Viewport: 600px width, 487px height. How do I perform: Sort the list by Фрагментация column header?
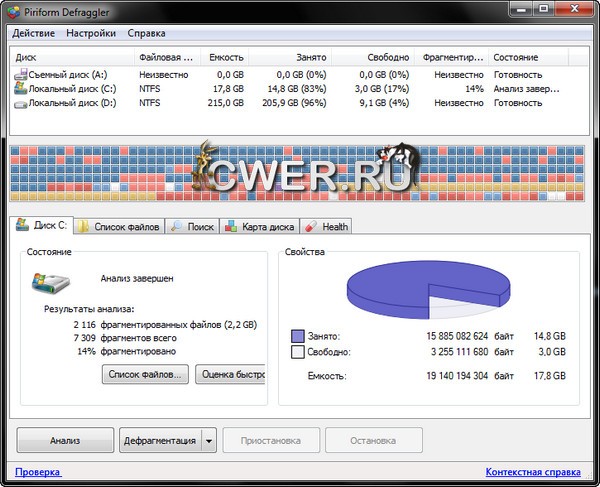pyautogui.click(x=453, y=58)
